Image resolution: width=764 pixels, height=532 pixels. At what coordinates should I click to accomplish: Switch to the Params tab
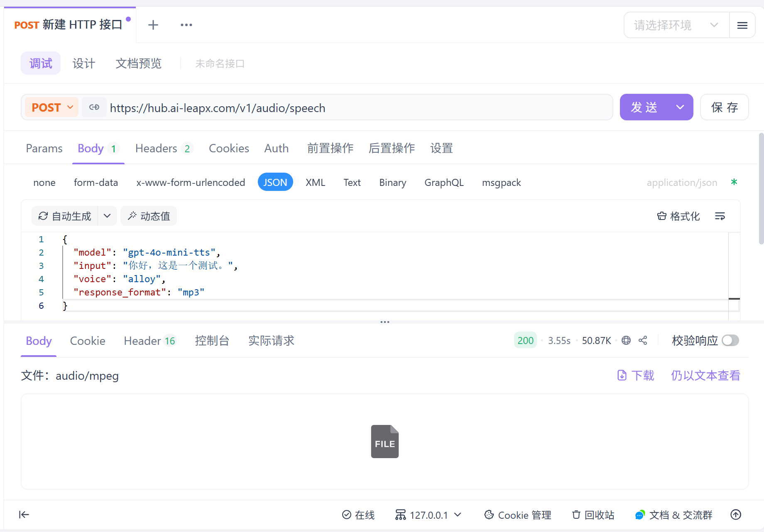pyautogui.click(x=44, y=149)
